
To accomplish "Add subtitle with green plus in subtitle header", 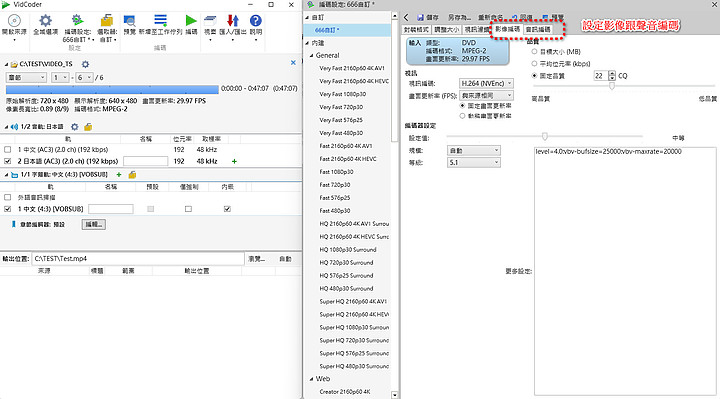I will pos(119,174).
